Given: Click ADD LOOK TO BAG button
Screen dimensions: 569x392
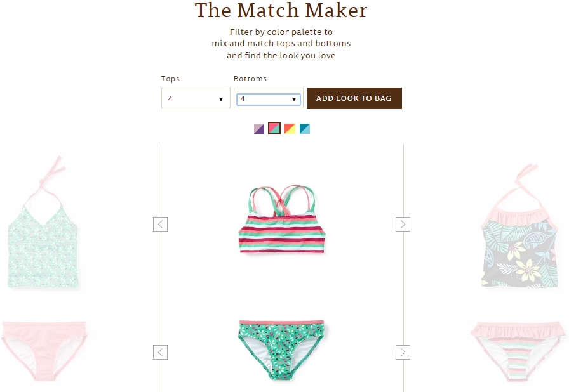Looking at the screenshot, I should [354, 98].
